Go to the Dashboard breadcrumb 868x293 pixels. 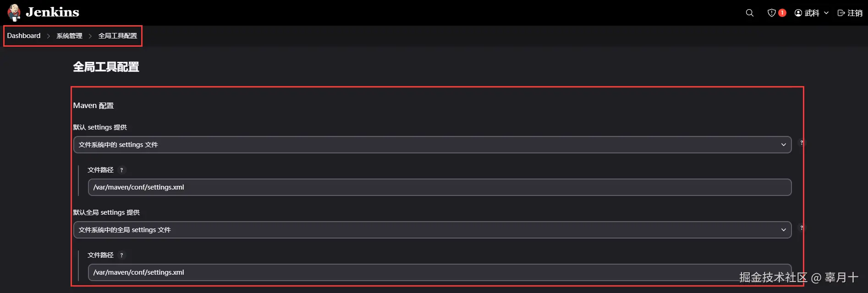point(24,36)
